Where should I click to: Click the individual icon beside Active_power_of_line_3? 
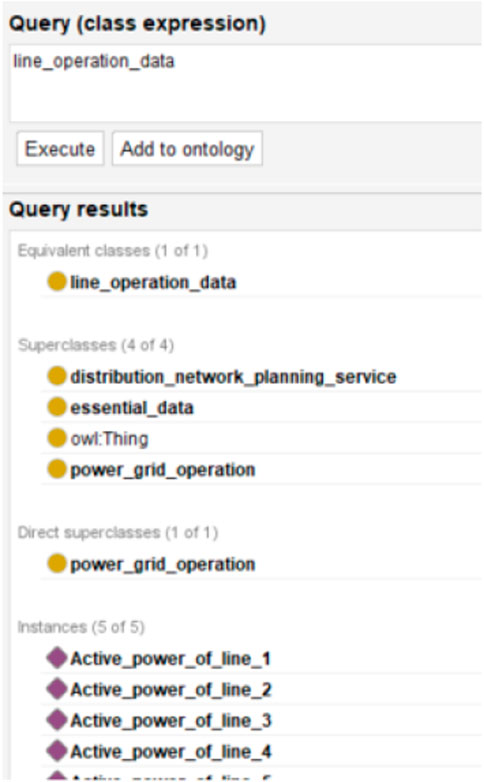[x=57, y=720]
